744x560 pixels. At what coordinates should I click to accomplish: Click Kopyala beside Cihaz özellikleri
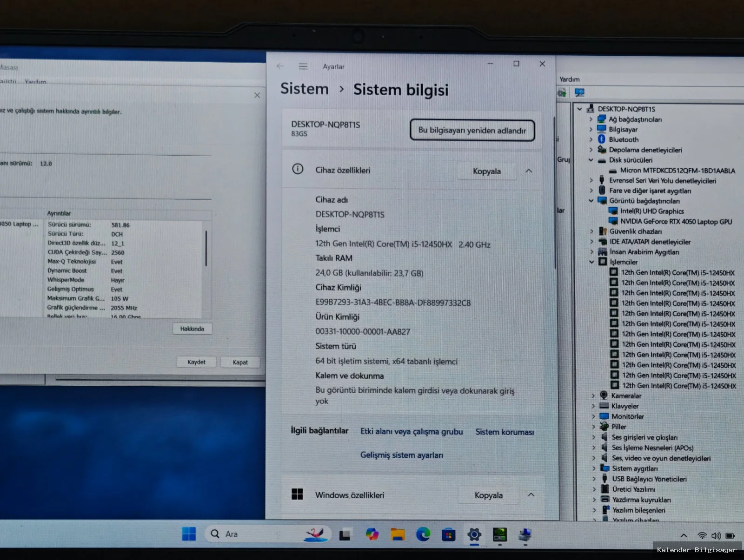pos(487,171)
